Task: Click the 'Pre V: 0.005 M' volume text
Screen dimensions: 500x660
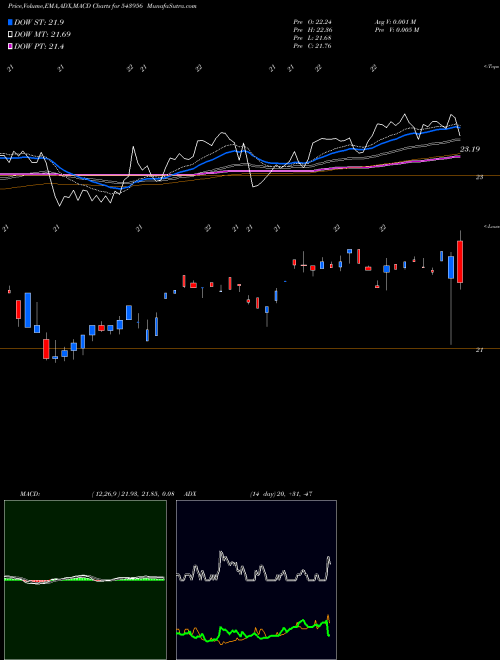Action: click(x=396, y=30)
